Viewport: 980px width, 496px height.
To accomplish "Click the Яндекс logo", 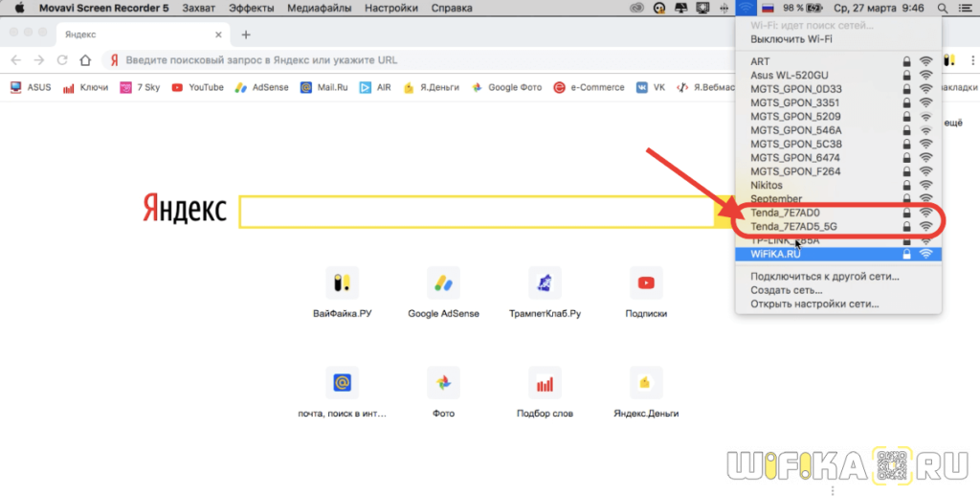I will [185, 209].
